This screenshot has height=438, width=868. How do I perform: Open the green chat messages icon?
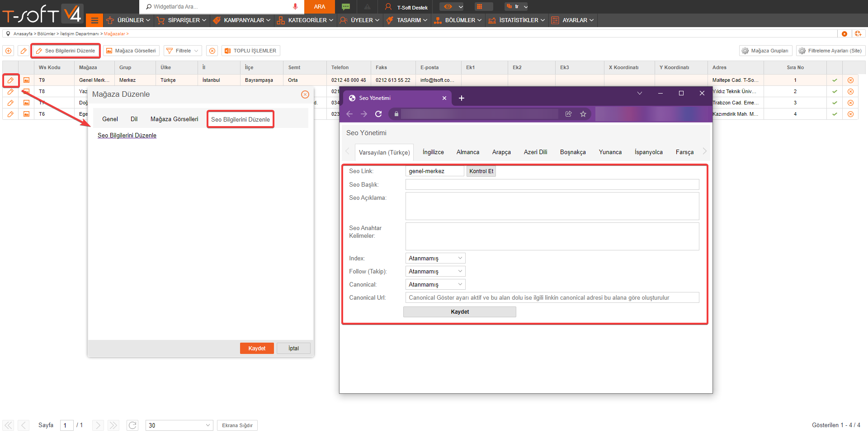click(x=346, y=6)
